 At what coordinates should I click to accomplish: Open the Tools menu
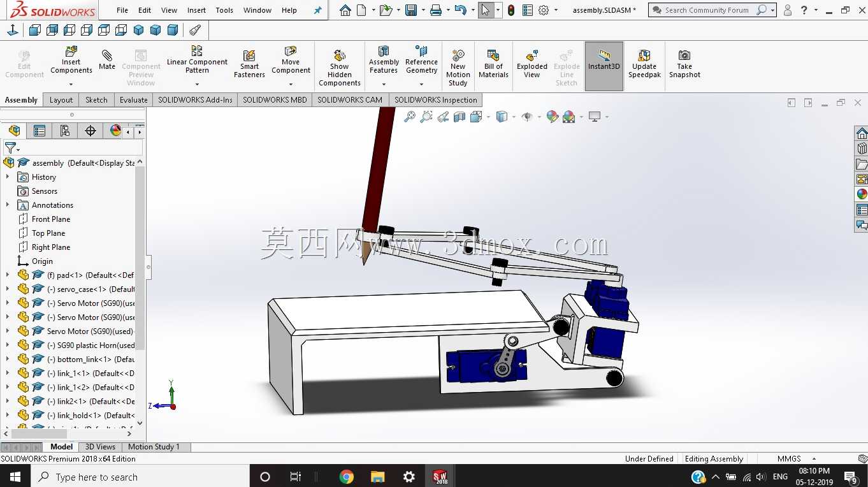[x=224, y=10]
